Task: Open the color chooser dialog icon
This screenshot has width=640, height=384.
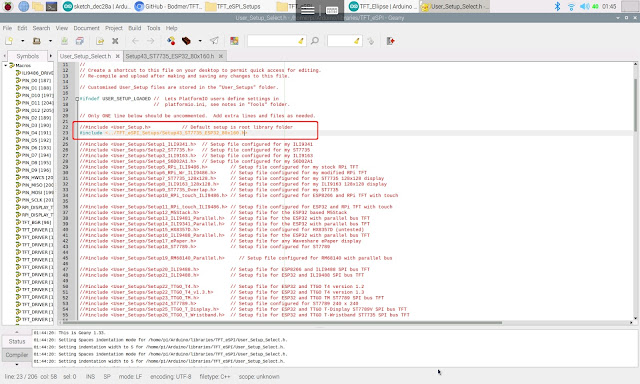Action: click(234, 41)
